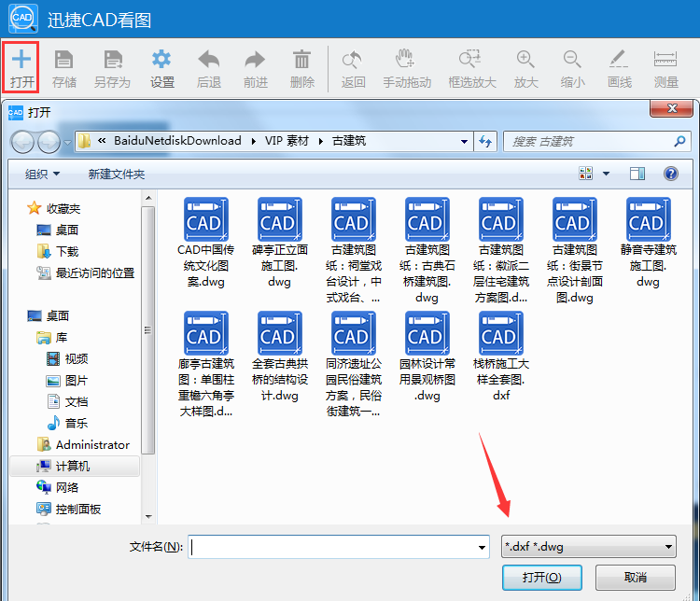Click the 新建文件夹 new folder button
Viewport: 700px width, 601px height.
(x=116, y=175)
